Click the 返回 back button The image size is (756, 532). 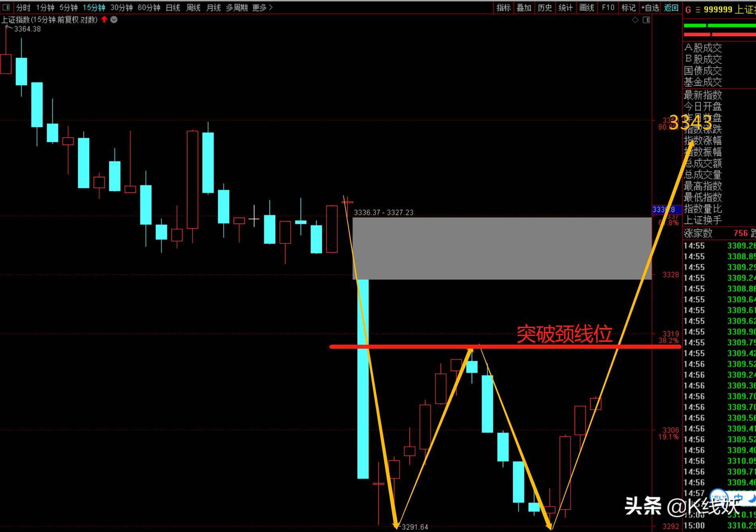pos(671,8)
